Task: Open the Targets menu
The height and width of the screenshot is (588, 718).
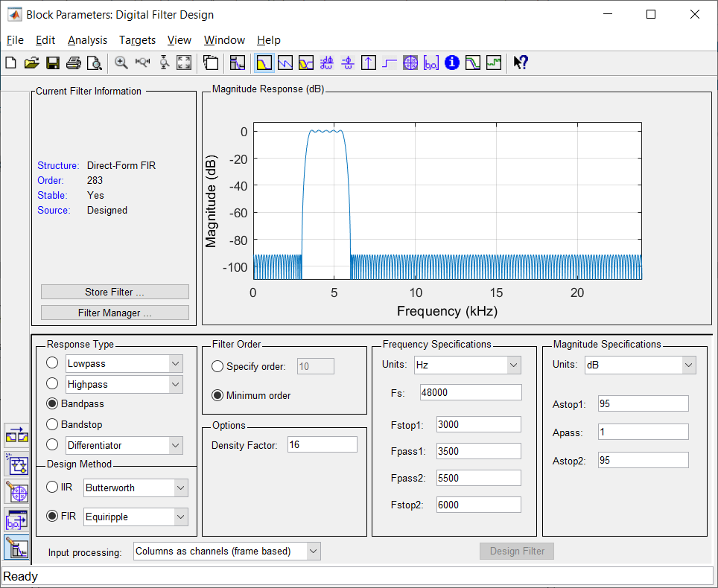Action: pos(137,40)
